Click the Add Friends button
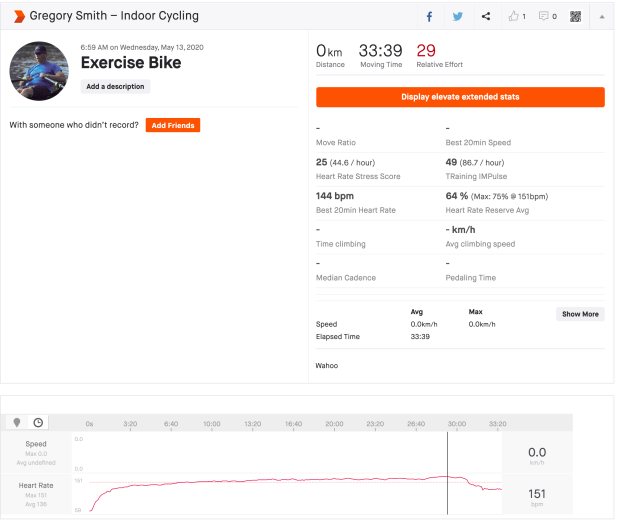The image size is (619, 524). click(x=173, y=125)
